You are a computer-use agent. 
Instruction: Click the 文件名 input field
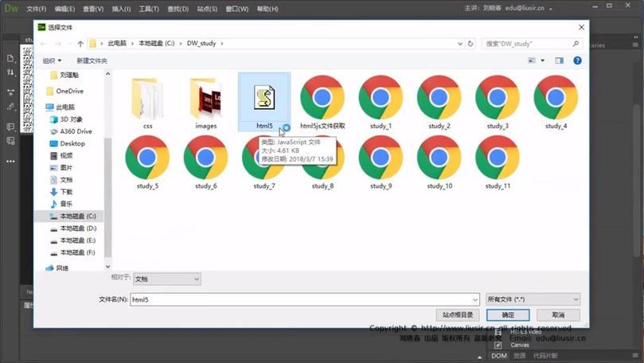point(305,300)
